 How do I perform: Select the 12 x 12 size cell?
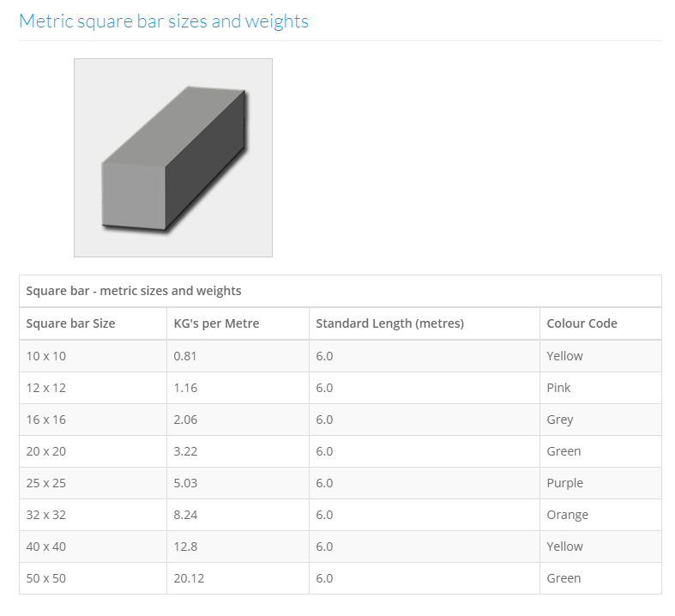46,388
